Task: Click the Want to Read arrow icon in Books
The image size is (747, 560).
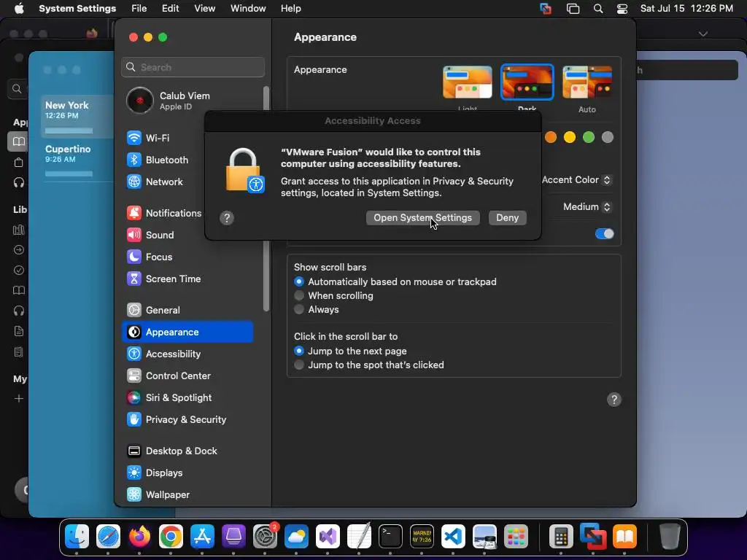Action: coord(18,250)
